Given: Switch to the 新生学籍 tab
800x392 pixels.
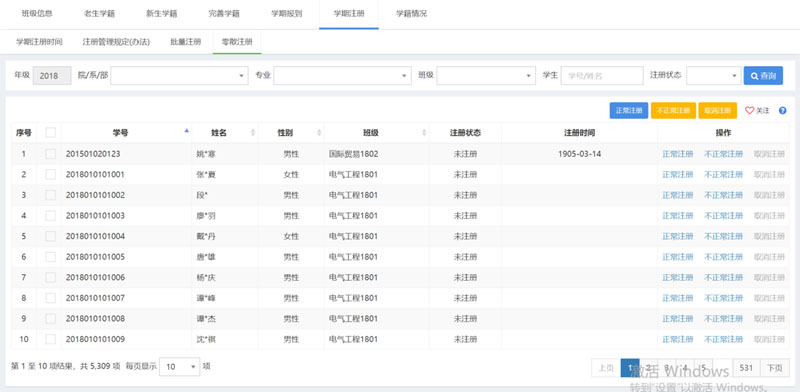Looking at the screenshot, I should point(162,14).
